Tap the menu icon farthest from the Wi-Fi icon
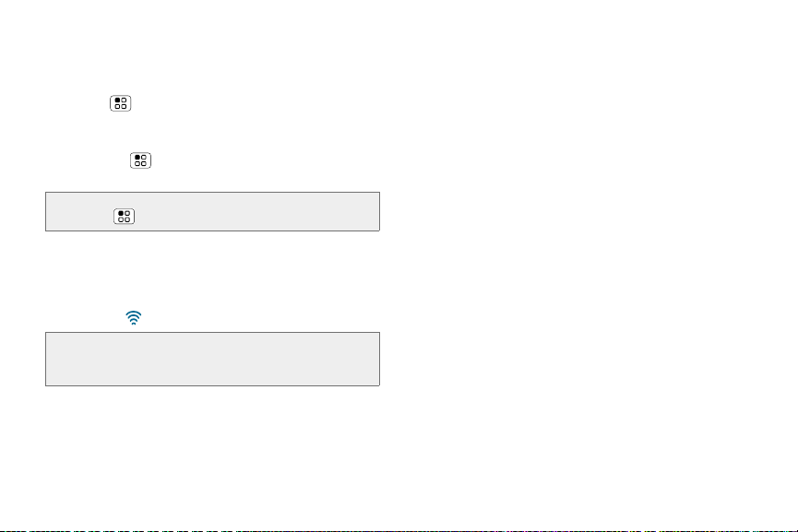Image resolution: width=798 pixels, height=532 pixels. tap(121, 103)
